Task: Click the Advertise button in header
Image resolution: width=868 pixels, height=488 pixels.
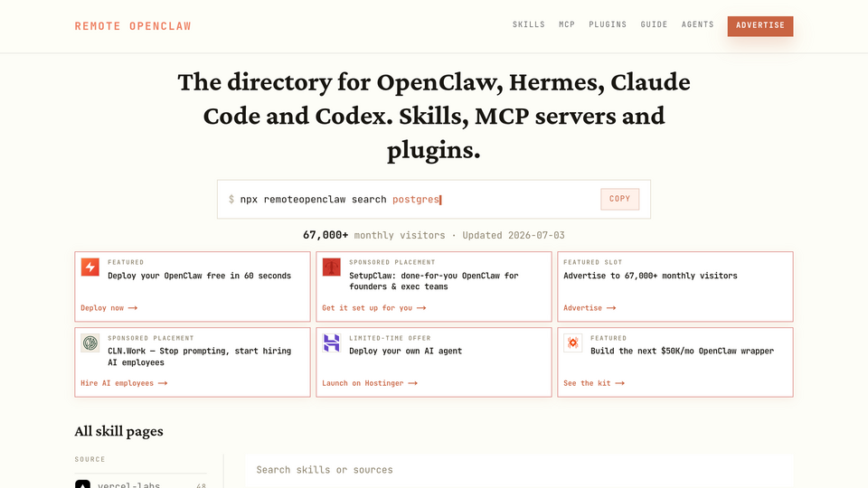Action: [760, 26]
